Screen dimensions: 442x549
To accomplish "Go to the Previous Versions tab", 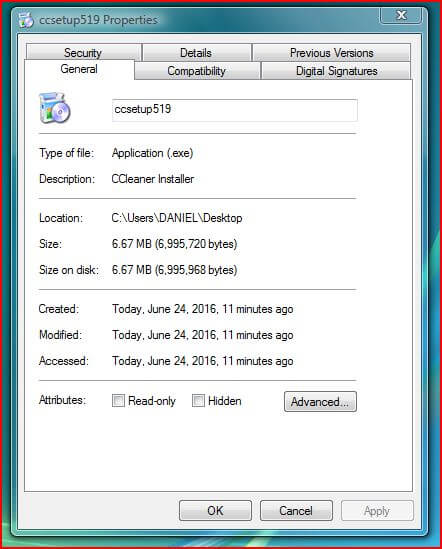I will pos(331,53).
